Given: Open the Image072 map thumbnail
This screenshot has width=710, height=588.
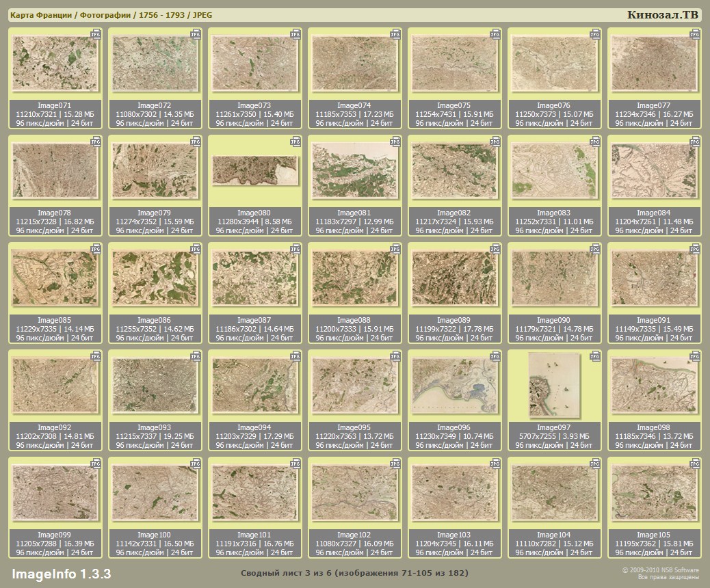Looking at the screenshot, I should pos(154,64).
